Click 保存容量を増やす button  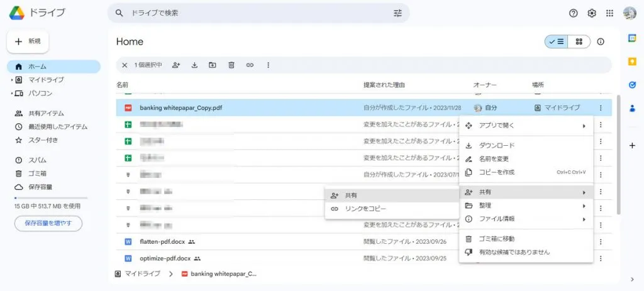(48, 223)
